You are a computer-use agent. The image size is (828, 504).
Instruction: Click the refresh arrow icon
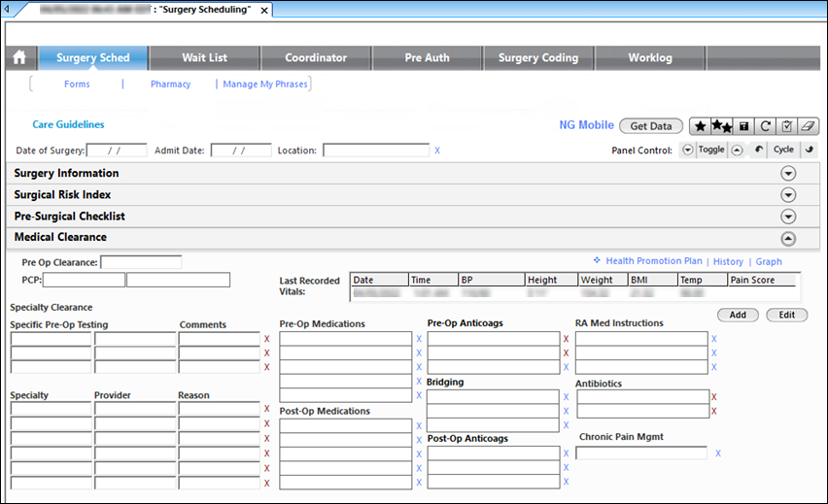(x=765, y=126)
